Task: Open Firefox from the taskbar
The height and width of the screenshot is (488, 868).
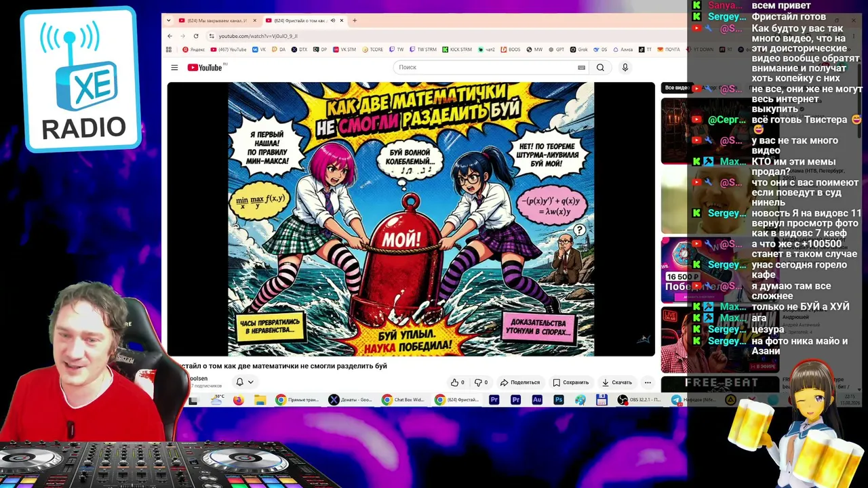Action: 238,401
